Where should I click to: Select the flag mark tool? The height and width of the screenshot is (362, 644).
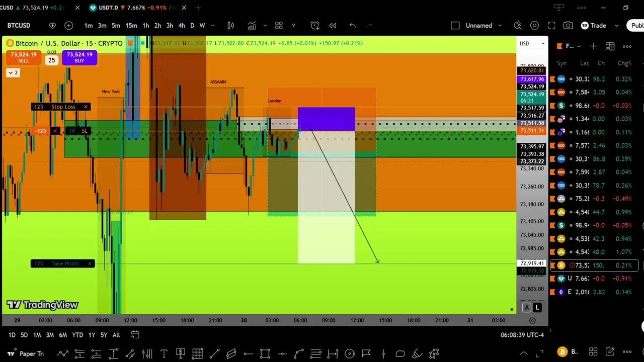(x=366, y=353)
